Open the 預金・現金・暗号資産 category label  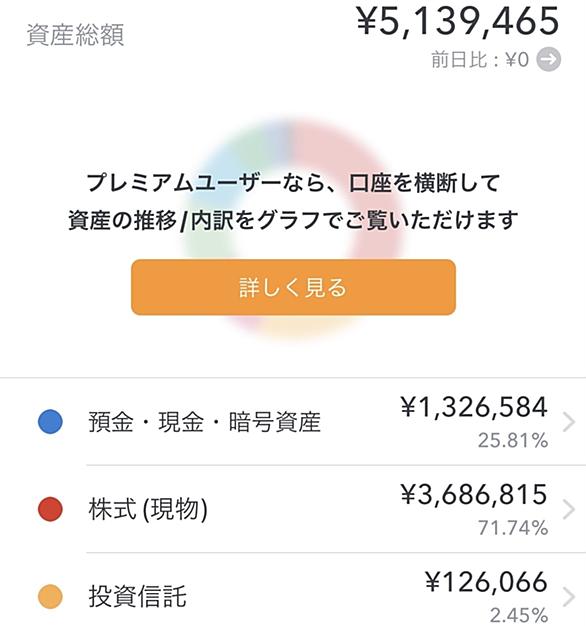pos(204,422)
